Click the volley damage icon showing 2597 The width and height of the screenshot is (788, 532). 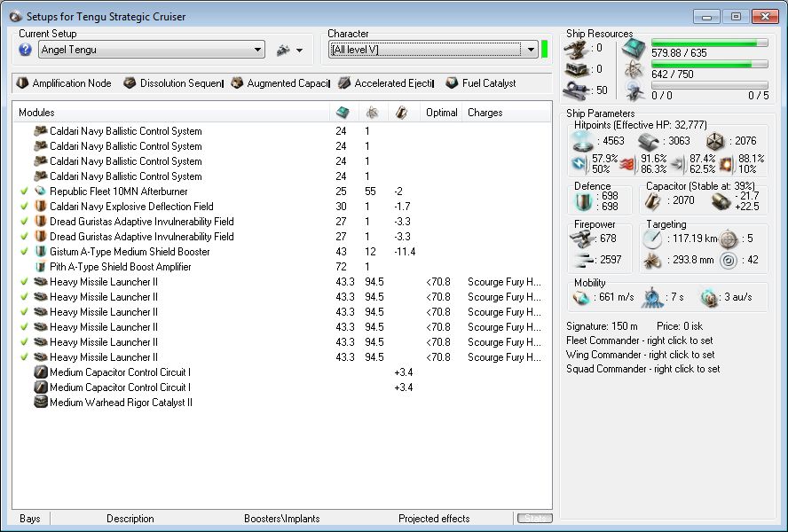(583, 260)
